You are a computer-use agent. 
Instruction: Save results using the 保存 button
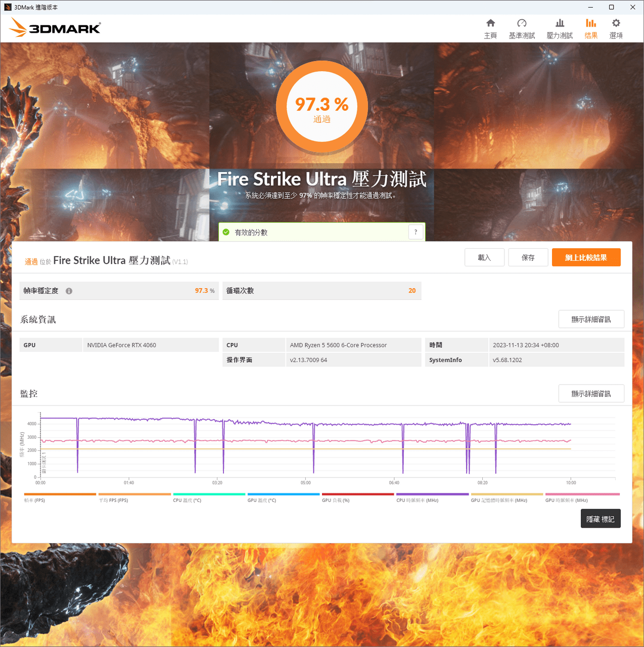(528, 257)
